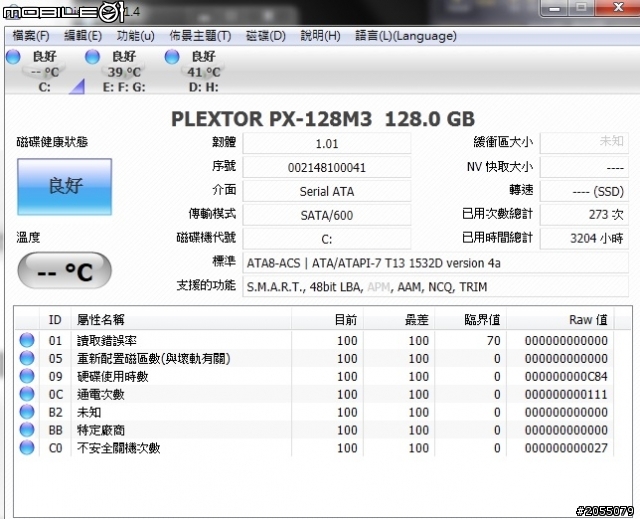The width and height of the screenshot is (640, 519).
Task: Open the 功能(u) menu
Action: 136,36
